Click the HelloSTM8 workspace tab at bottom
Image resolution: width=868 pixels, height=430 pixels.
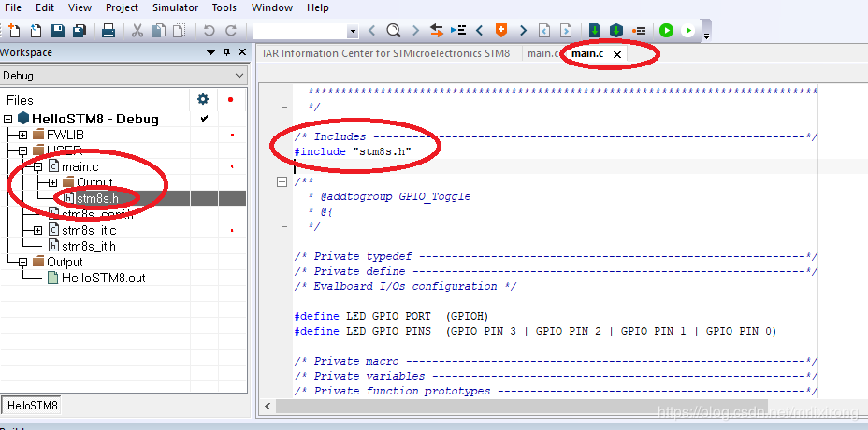coord(33,406)
